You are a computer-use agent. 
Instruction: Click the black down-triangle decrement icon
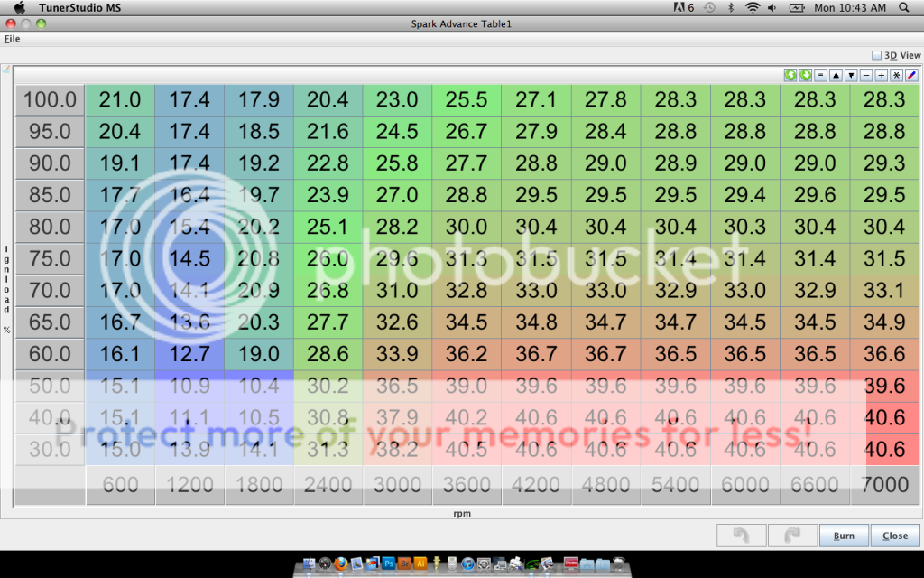click(851, 75)
